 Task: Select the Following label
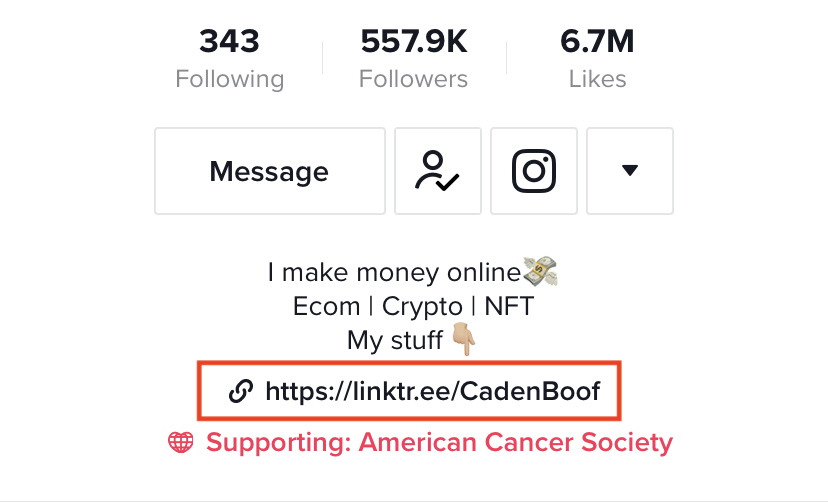click(230, 79)
